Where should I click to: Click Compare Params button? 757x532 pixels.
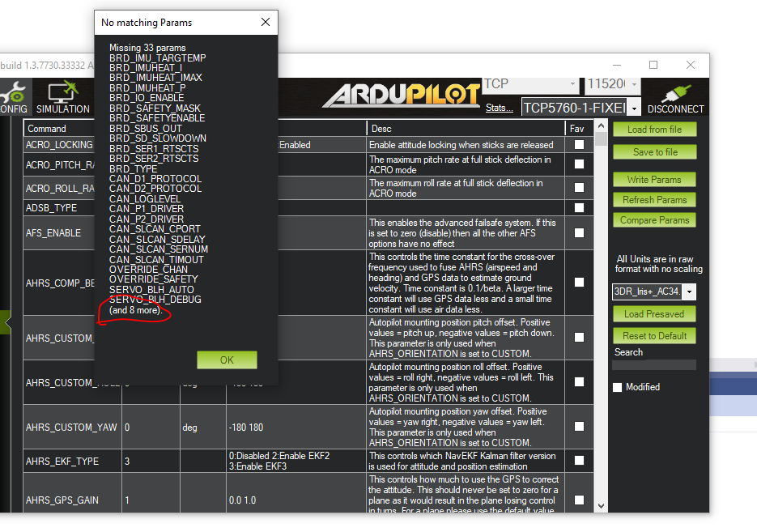pos(655,220)
